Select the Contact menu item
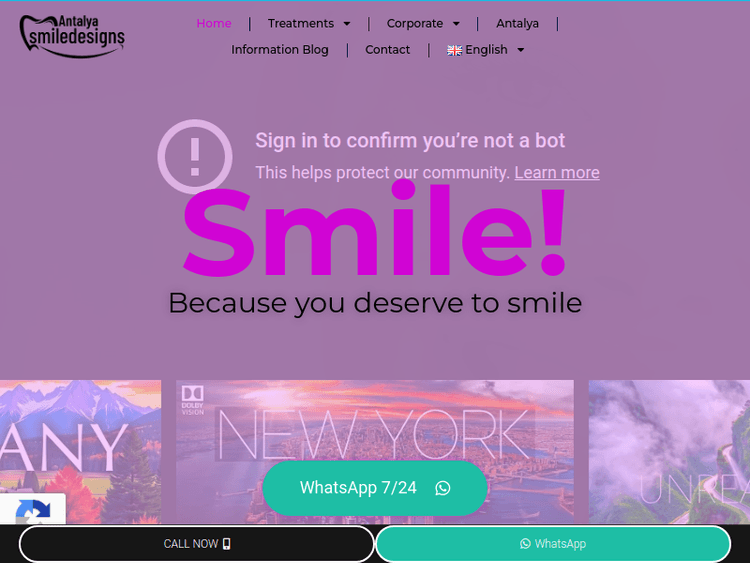The width and height of the screenshot is (750, 563). 387,50
